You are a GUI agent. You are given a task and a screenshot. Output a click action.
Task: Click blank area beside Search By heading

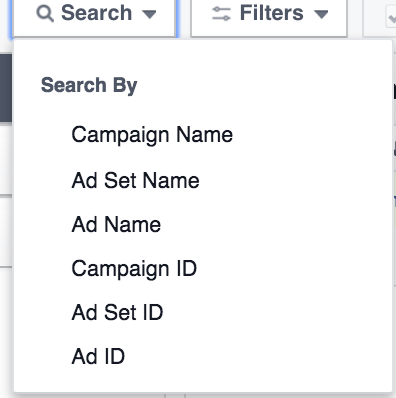(263, 85)
